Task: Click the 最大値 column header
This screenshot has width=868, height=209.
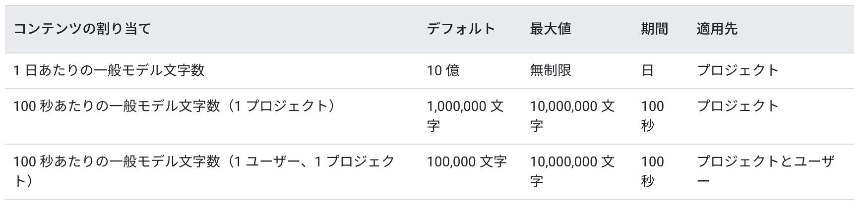Action: tap(551, 29)
